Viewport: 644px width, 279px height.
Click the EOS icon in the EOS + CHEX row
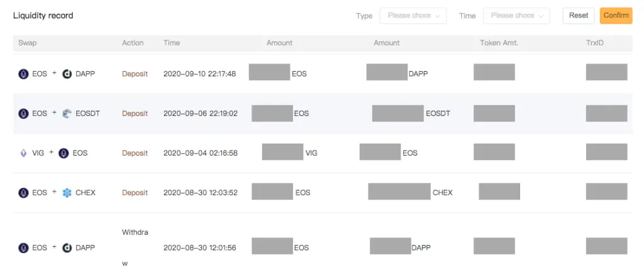tap(23, 193)
